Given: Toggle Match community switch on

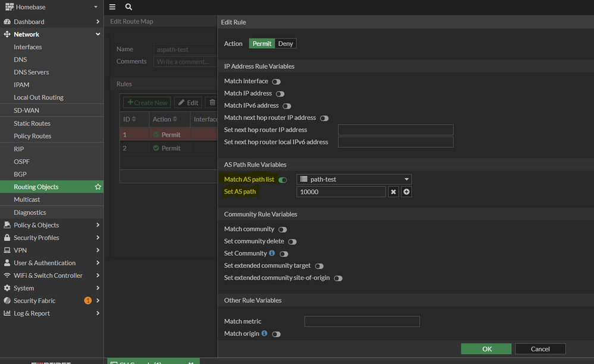Looking at the screenshot, I should pos(282,230).
